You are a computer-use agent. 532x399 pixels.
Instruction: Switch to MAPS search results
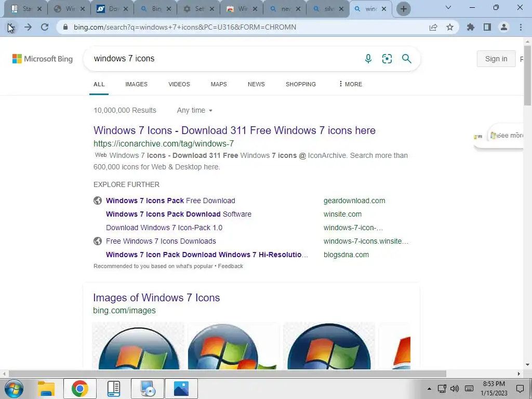pos(219,84)
